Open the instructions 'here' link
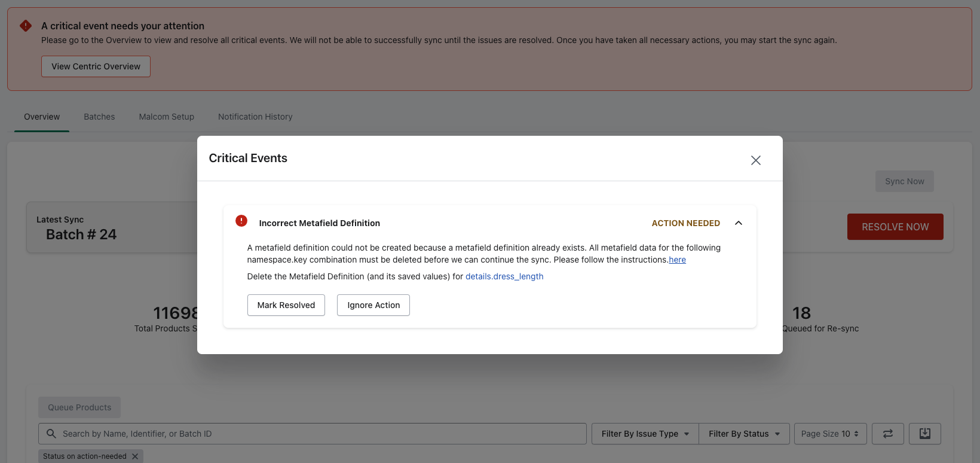This screenshot has width=980, height=463. click(x=677, y=260)
